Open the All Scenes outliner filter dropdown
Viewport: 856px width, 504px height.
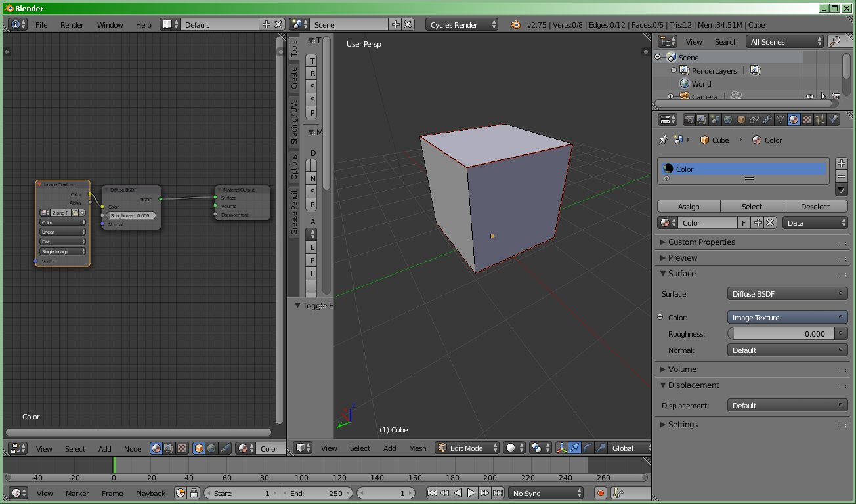[784, 41]
